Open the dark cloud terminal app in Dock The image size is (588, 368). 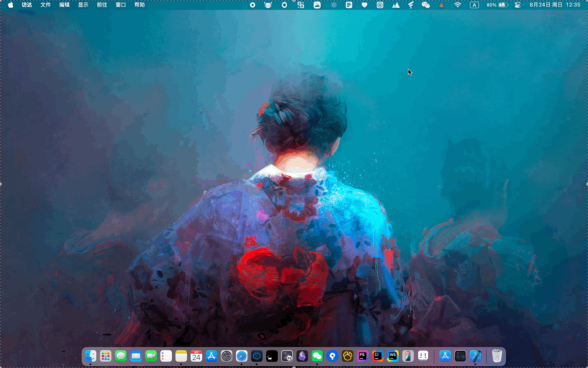[257, 356]
